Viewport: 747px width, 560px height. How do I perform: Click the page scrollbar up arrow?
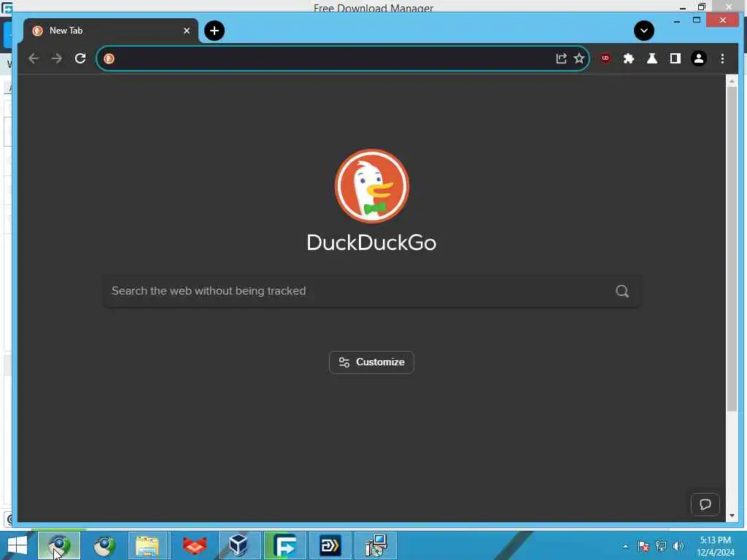coord(732,82)
